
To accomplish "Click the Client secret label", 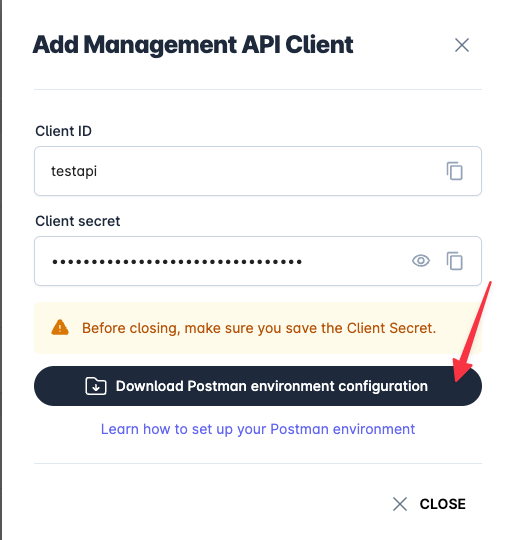I will coord(78,221).
